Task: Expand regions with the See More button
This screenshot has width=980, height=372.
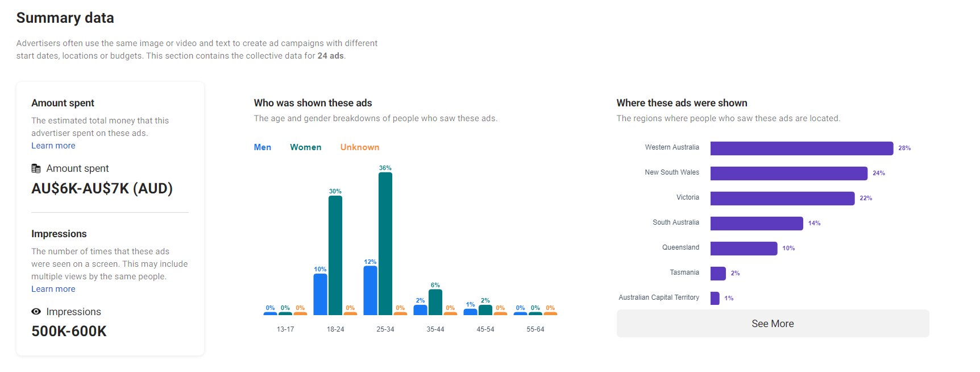Action: (x=773, y=323)
